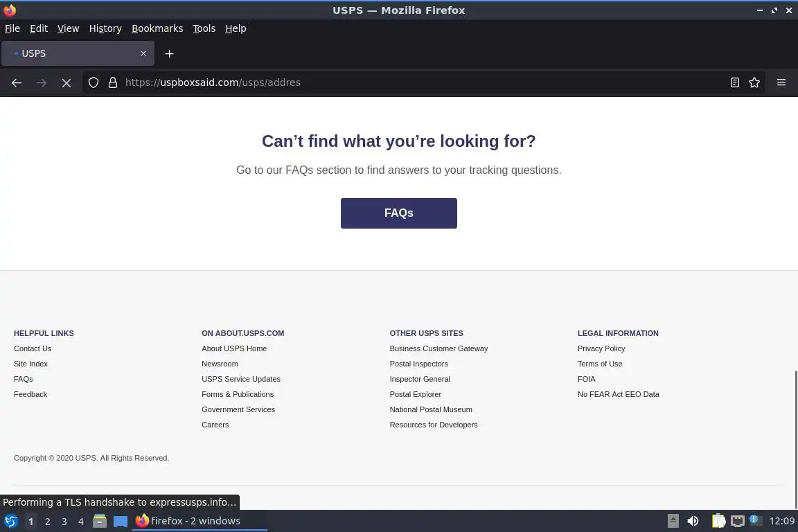Screen dimensions: 798x532
Task: Open Terms of Use link
Action: click(600, 364)
